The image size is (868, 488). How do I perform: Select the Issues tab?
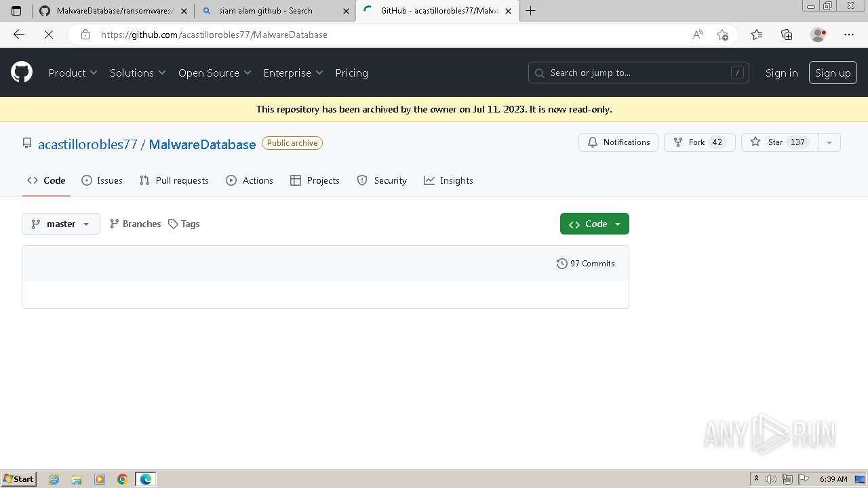102,180
